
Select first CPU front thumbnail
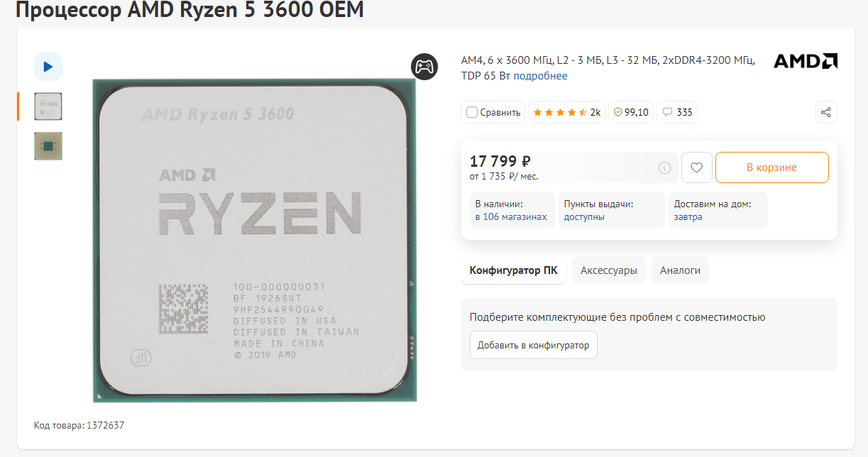click(x=48, y=106)
